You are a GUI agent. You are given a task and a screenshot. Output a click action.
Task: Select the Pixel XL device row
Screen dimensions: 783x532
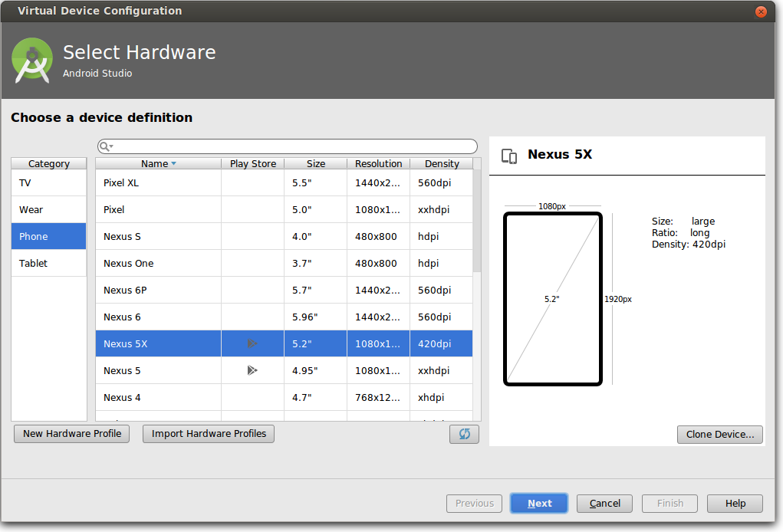coord(285,182)
